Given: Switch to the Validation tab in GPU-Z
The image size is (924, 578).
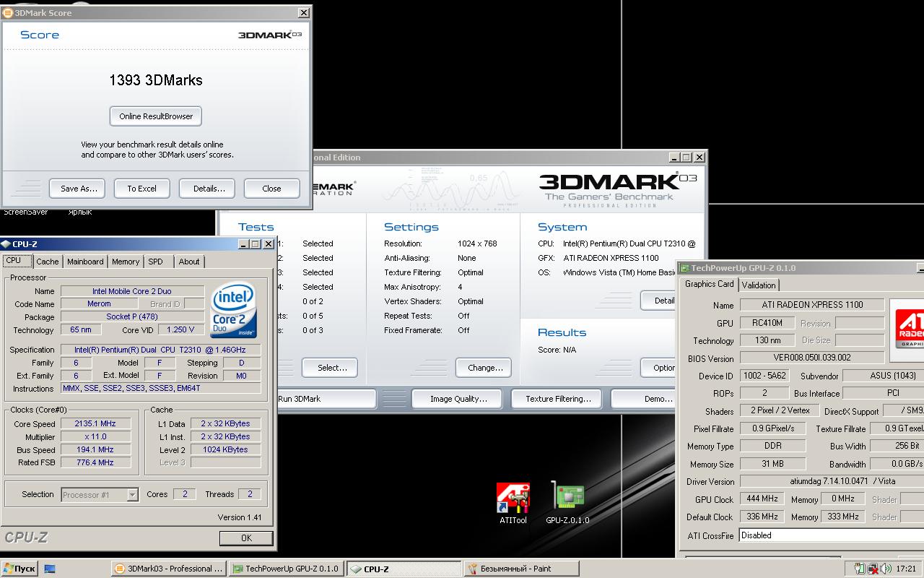Looking at the screenshot, I should [759, 285].
